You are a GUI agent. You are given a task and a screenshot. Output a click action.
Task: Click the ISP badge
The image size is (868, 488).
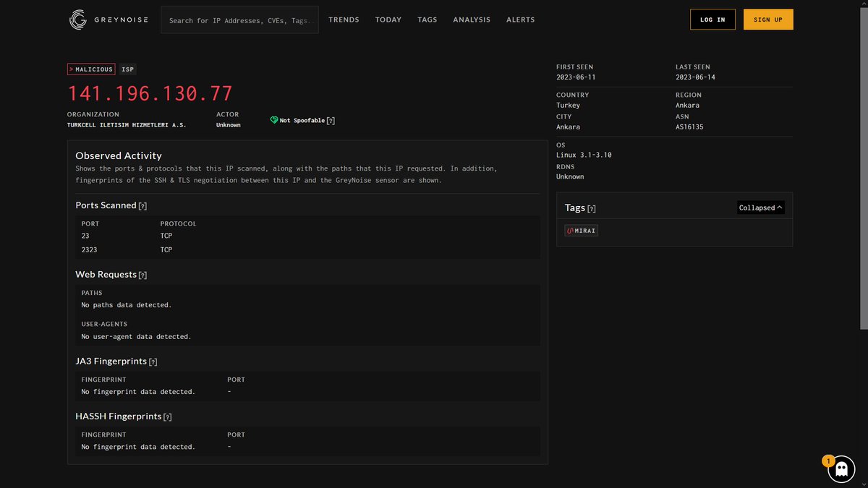(127, 69)
